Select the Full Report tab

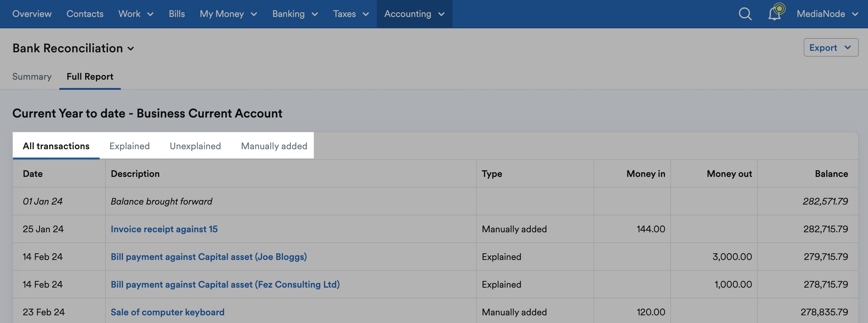(90, 77)
